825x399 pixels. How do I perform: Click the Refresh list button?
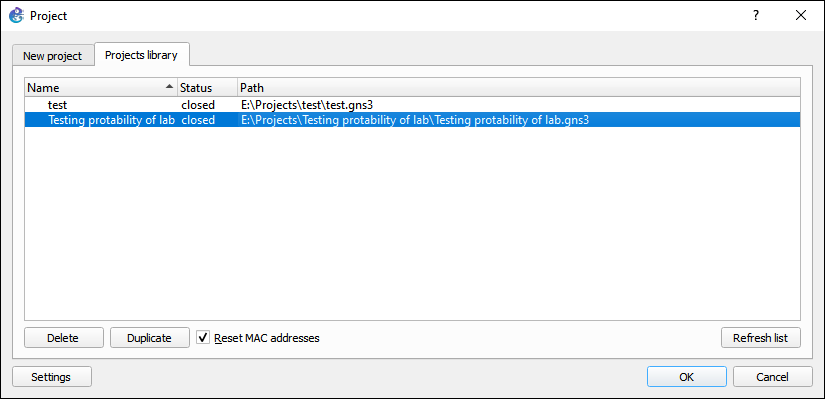(761, 338)
